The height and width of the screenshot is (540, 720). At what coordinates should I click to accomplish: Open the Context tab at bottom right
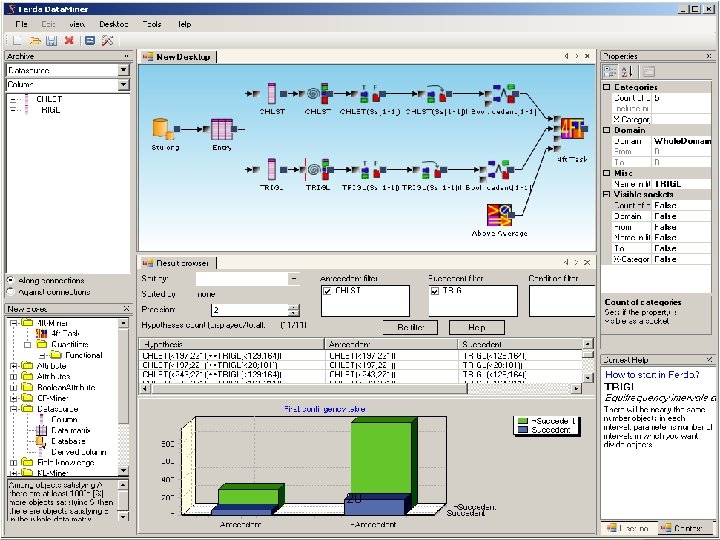685,529
